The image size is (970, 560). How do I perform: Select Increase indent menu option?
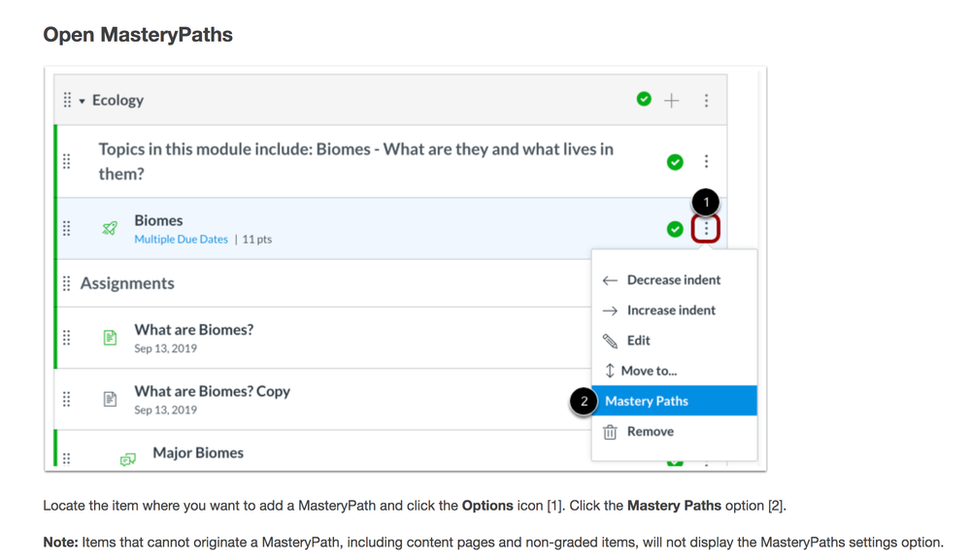pyautogui.click(x=670, y=310)
